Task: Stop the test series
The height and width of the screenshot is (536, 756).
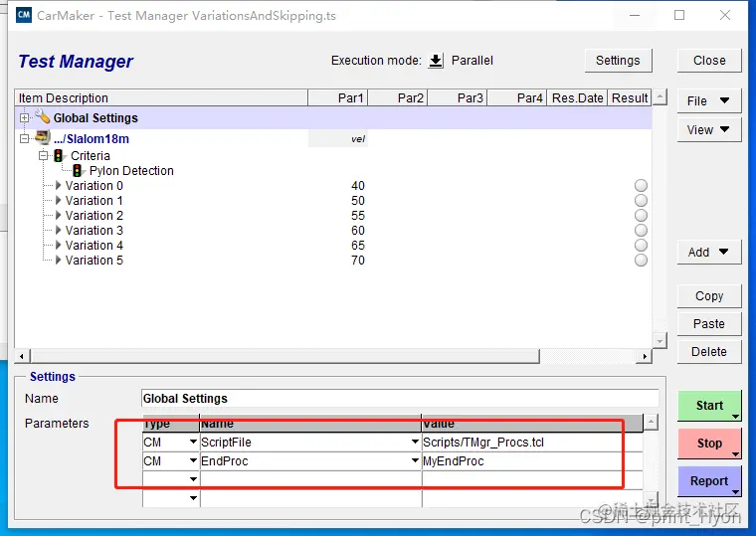Action: [x=708, y=443]
